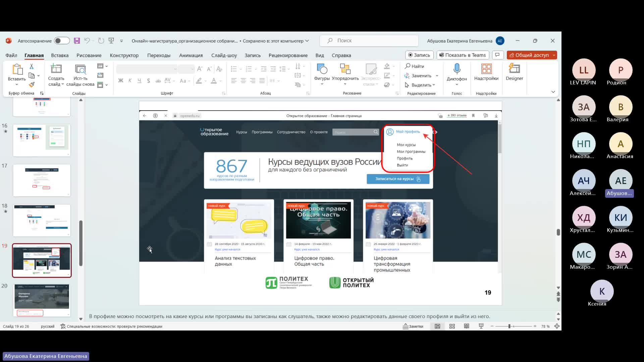The image size is (644, 362).
Task: Open the comments pane icon
Action: [497, 55]
